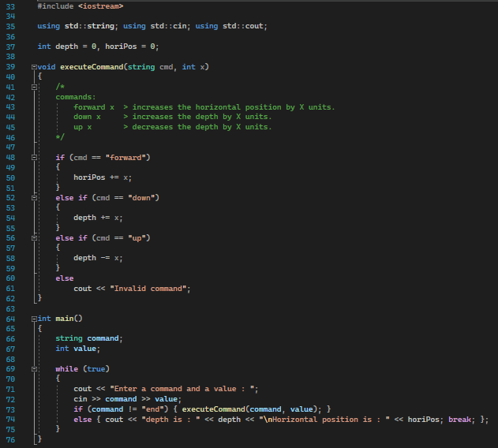Place cursor on "depth -= x;" statement
Screen dimensions: 498x448
(98, 258)
